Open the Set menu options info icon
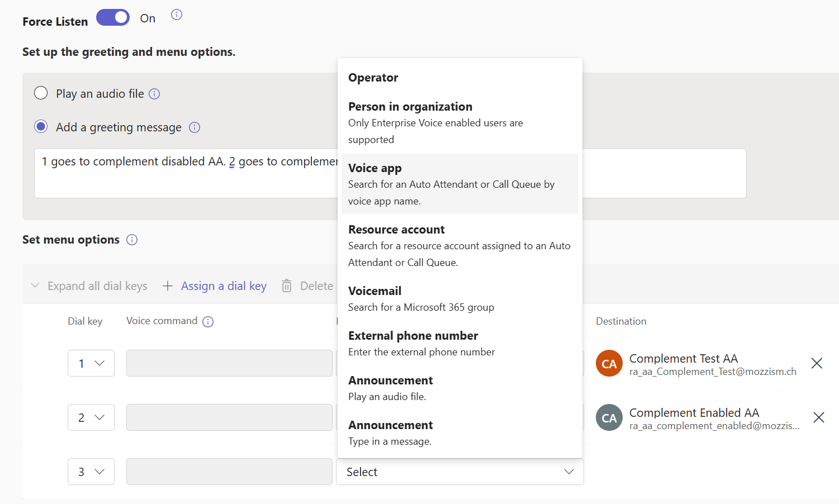This screenshot has width=839, height=504. click(x=132, y=240)
